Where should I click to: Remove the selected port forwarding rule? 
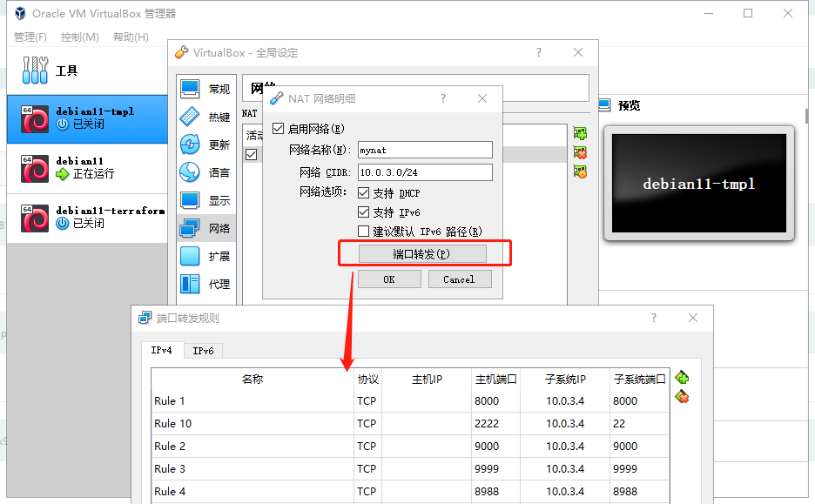click(682, 397)
